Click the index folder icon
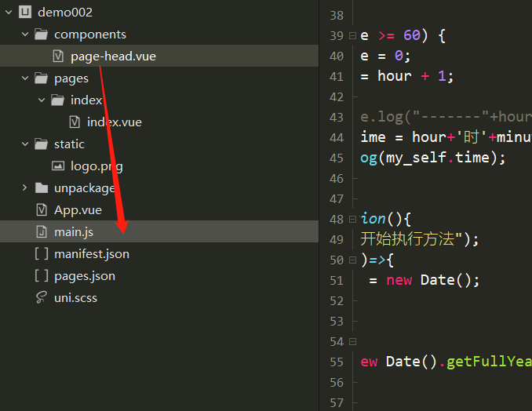Screen dimensions: 532x411 [x=57, y=100]
